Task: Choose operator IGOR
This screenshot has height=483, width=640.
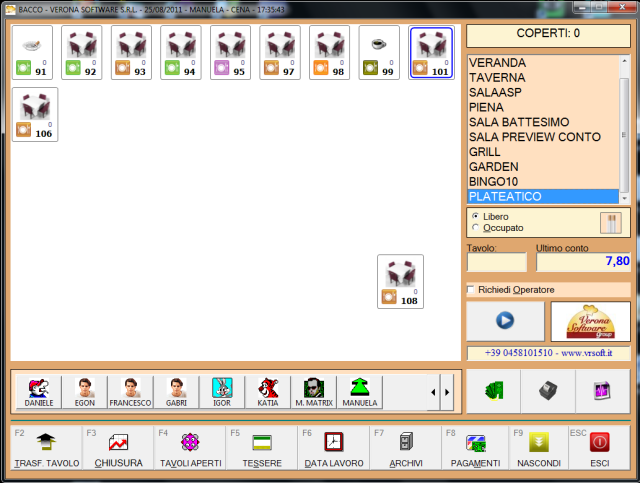Action: click(222, 392)
